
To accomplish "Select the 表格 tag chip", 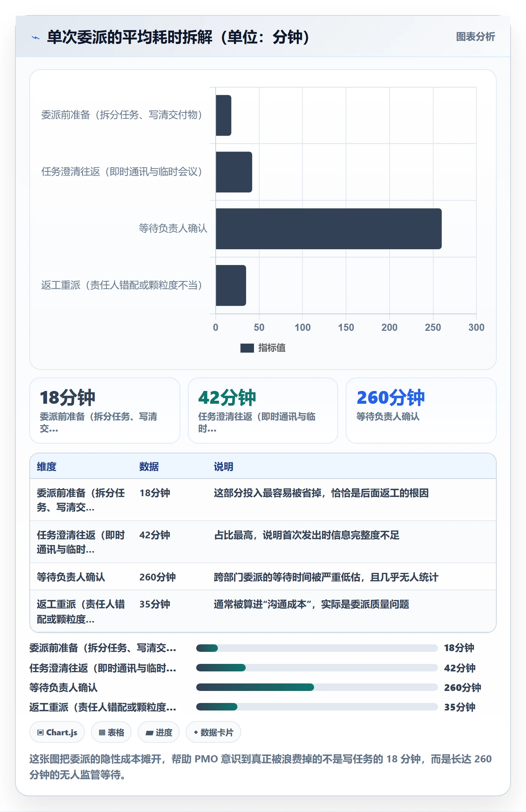I will (x=111, y=732).
